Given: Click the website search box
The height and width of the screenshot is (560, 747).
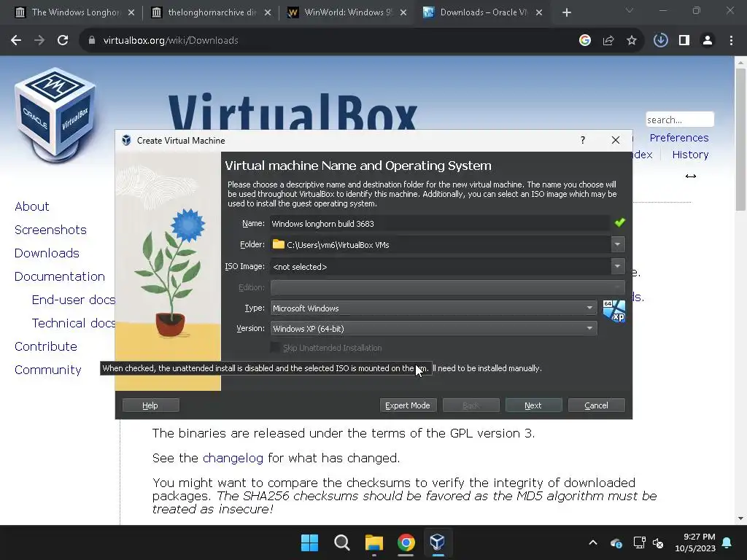Looking at the screenshot, I should click(680, 120).
